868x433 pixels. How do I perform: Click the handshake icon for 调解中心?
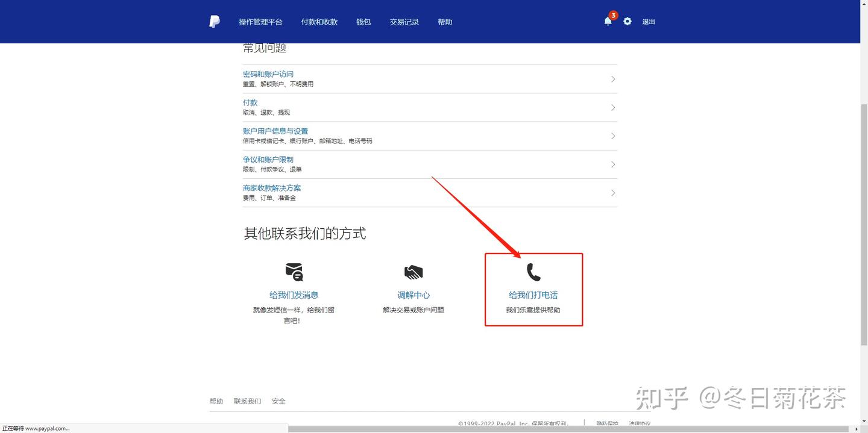(x=414, y=272)
